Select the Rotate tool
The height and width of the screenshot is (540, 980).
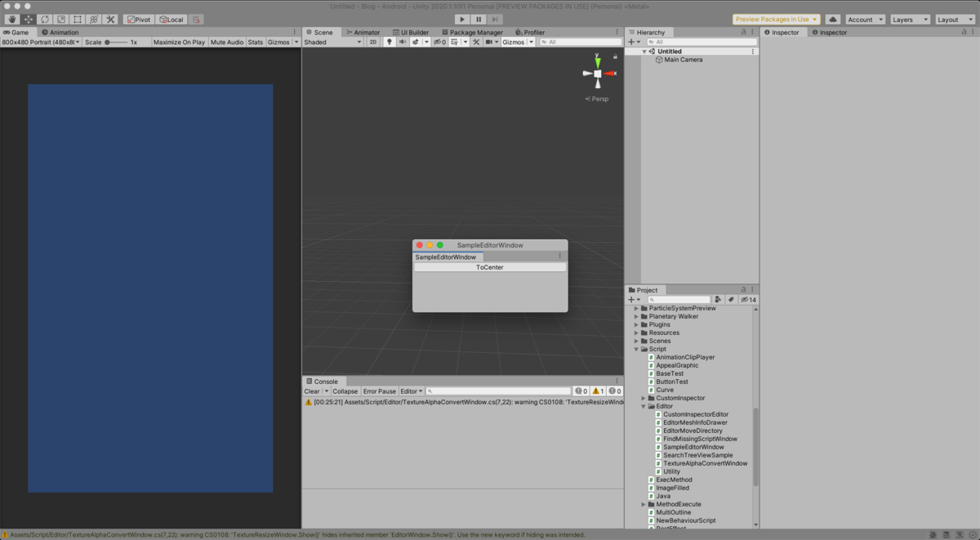45,19
